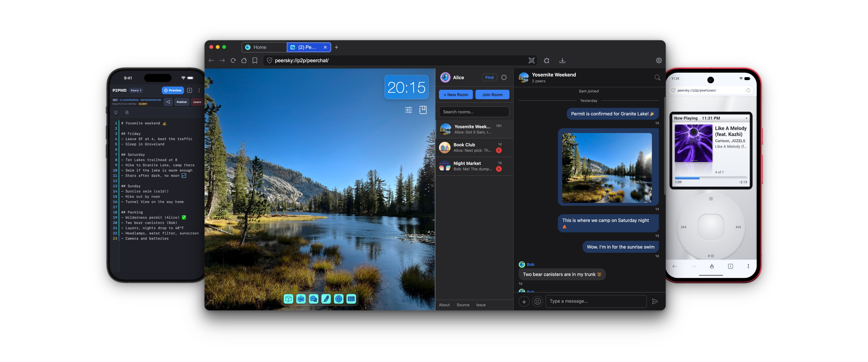Open the cube app in the dock
This screenshot has width=868, height=362.
click(x=288, y=299)
